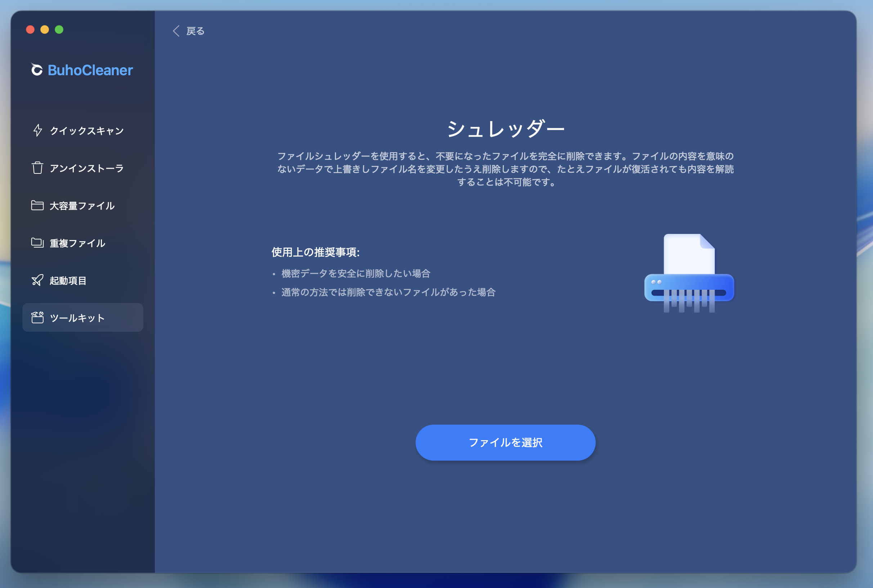Click the duplicate folders icon for 重複ファイル
Screen dimensions: 873x588
pos(37,243)
